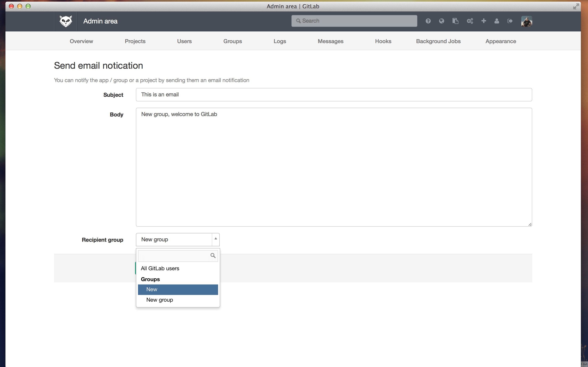Open the Hooks page
The width and height of the screenshot is (588, 367).
383,41
